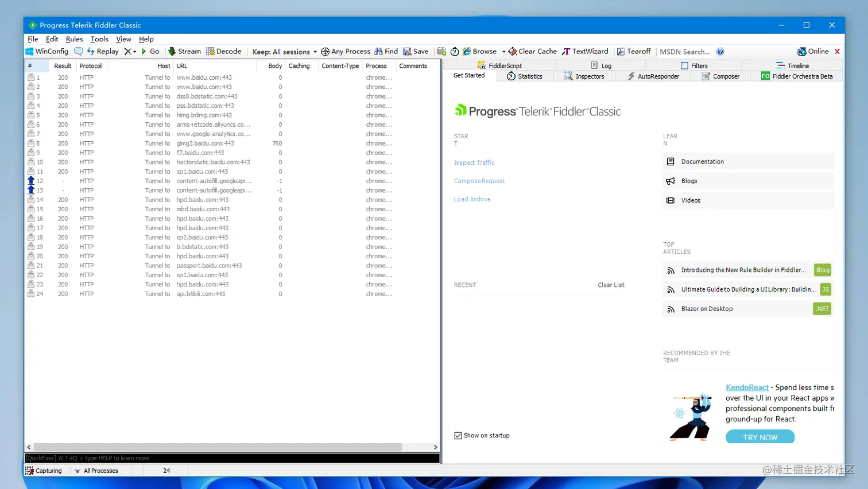Open the File menu

(x=33, y=39)
